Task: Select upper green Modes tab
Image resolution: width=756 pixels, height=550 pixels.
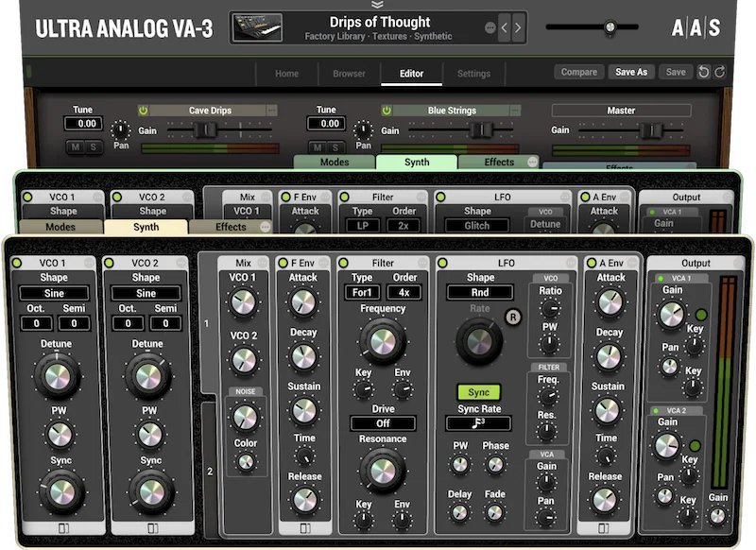Action: point(335,162)
